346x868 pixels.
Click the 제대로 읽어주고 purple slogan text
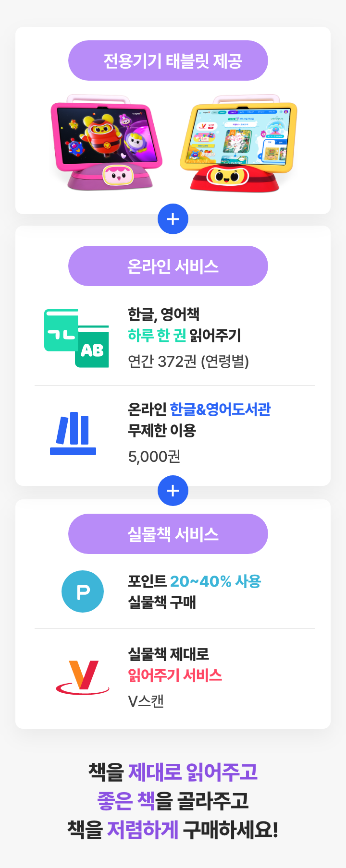193,772
